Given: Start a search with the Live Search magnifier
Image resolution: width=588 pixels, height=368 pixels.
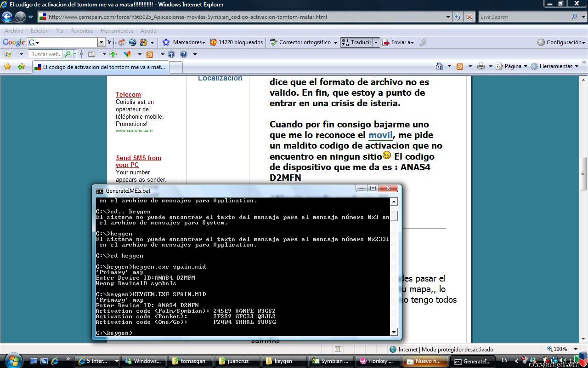Looking at the screenshot, I should [575, 17].
